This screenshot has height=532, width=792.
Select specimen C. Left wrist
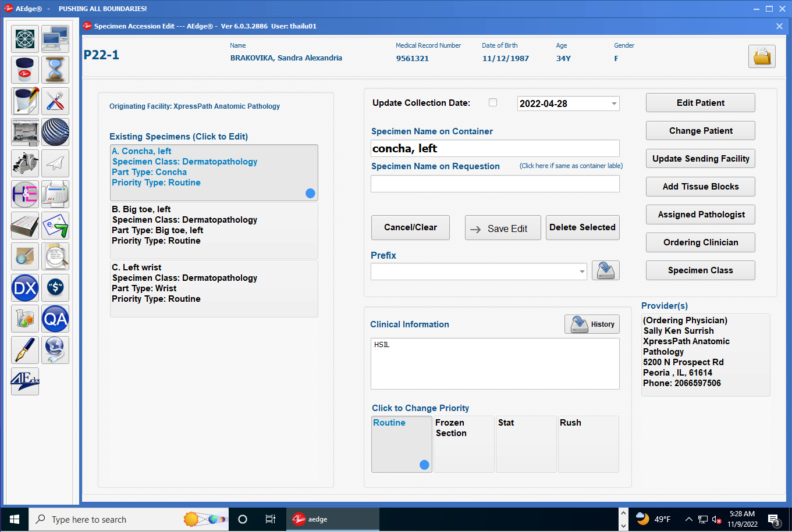click(x=214, y=289)
